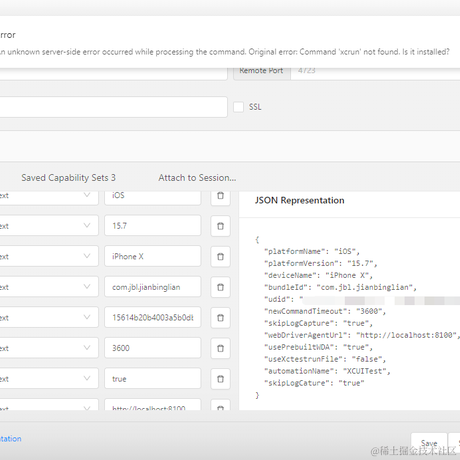Viewport: 460px width, 460px height.
Task: Edit the 3600 timeout value field
Action: (x=153, y=348)
